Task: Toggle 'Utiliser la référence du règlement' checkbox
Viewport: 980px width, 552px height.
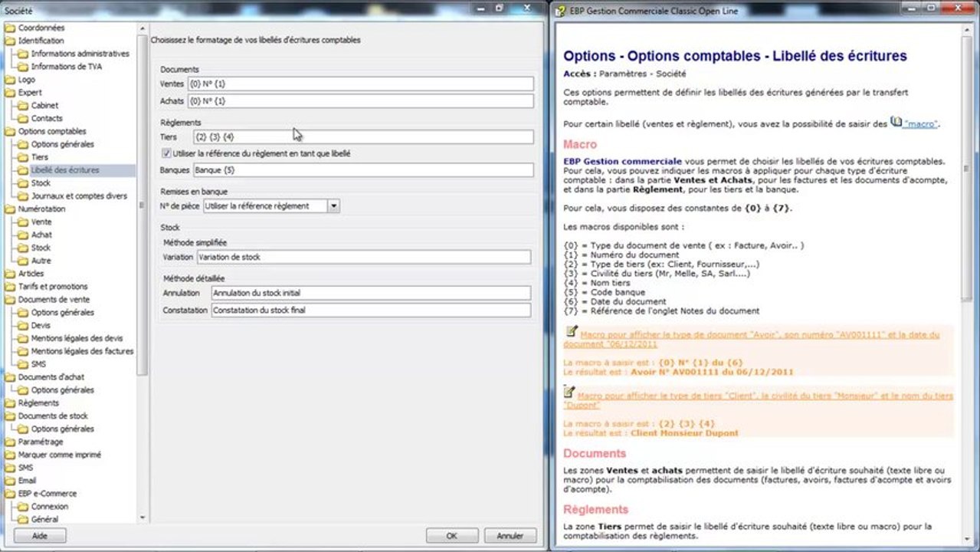Action: point(167,153)
